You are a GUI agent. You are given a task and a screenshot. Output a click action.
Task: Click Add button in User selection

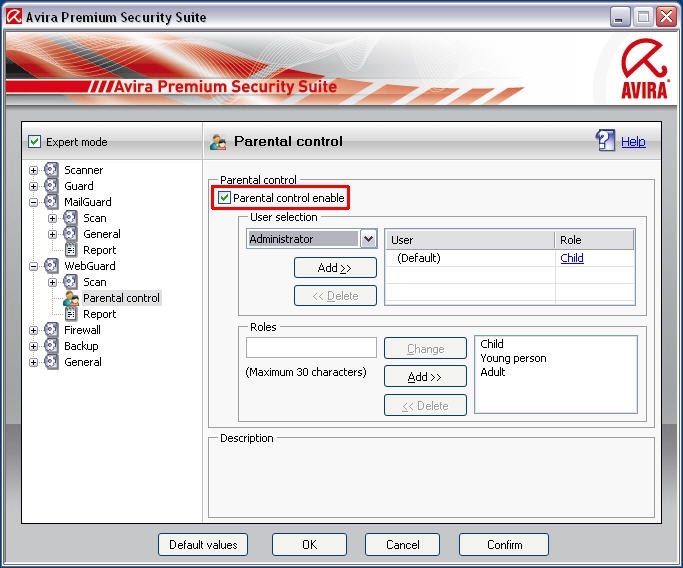point(335,267)
